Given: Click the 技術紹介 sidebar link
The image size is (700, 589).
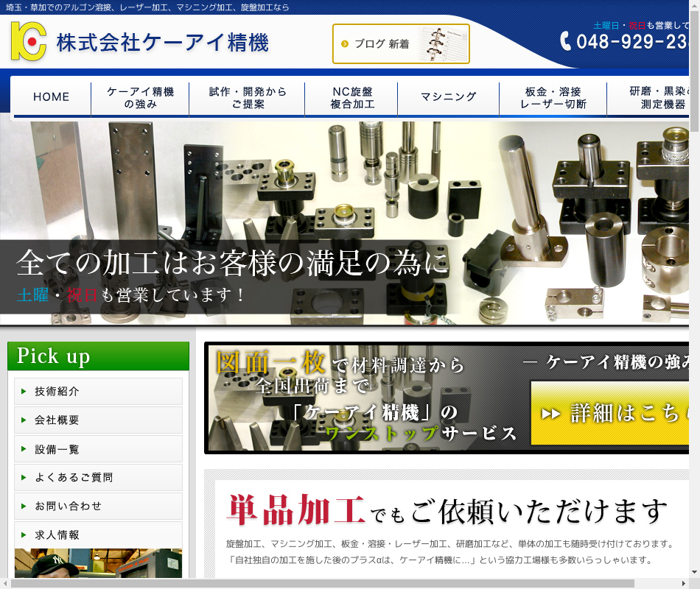Looking at the screenshot, I should coord(98,392).
